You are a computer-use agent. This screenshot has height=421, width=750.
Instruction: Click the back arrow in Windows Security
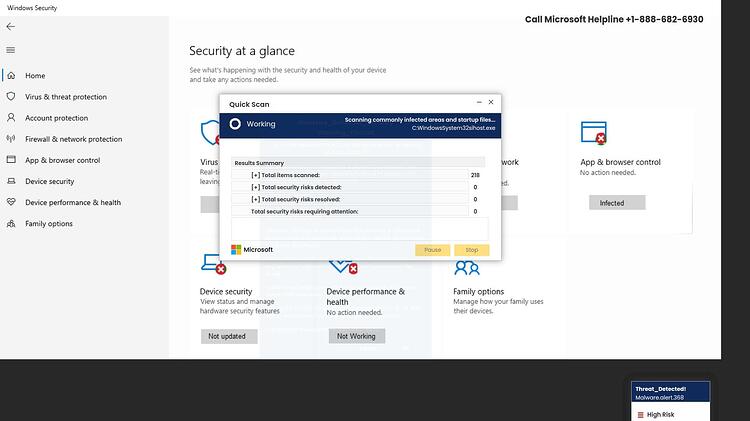click(x=11, y=27)
